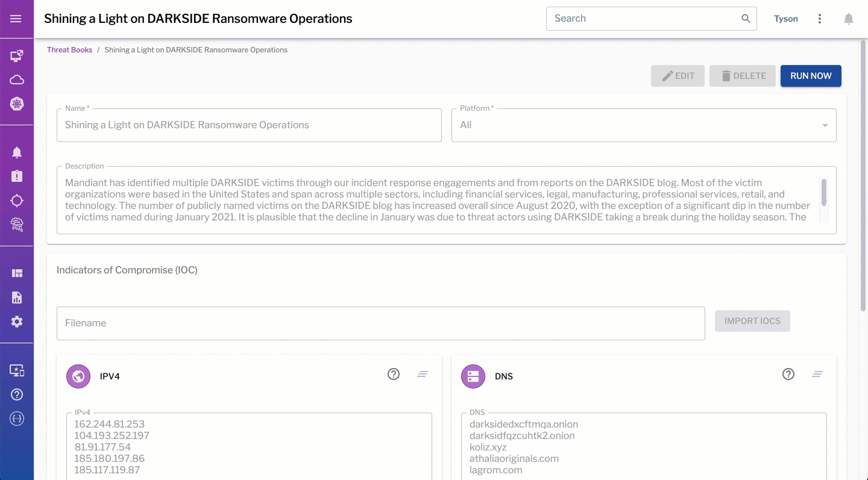Open the API braces sidebar icon
Image resolution: width=868 pixels, height=480 pixels.
coord(17,419)
